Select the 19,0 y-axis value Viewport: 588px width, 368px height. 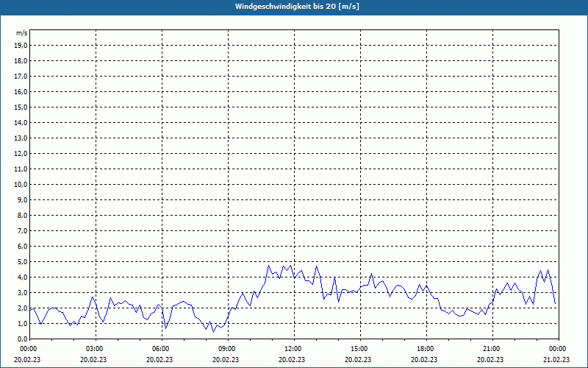click(21, 46)
